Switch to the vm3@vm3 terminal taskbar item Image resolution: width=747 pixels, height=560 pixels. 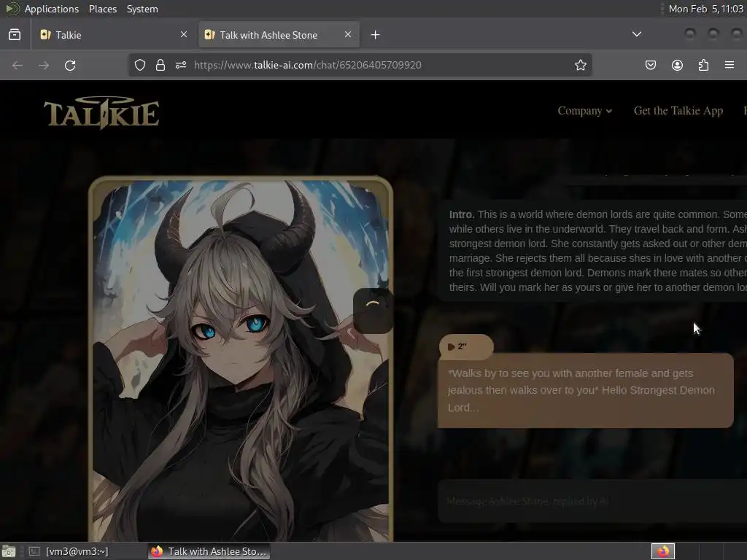pyautogui.click(x=69, y=551)
